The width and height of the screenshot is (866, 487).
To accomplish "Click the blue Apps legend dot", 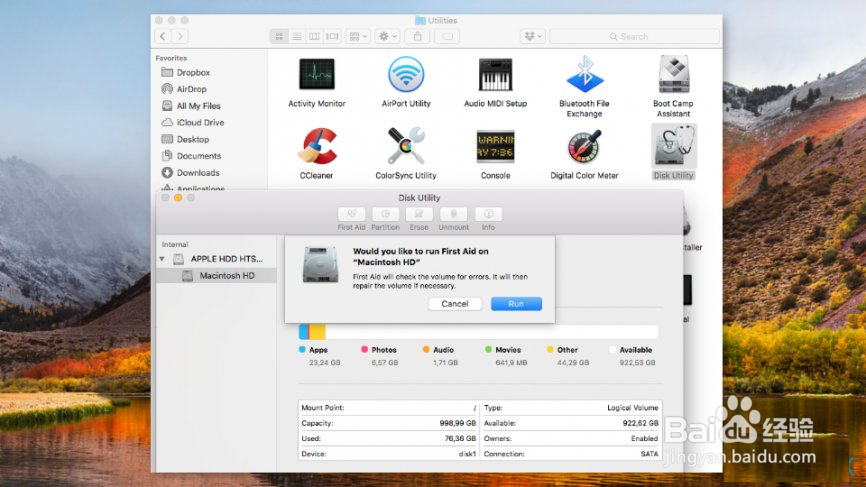I will [x=302, y=349].
